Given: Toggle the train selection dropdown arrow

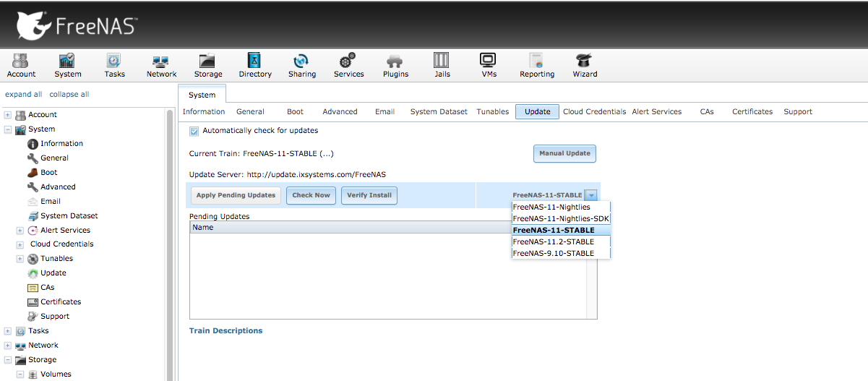Looking at the screenshot, I should coord(591,195).
